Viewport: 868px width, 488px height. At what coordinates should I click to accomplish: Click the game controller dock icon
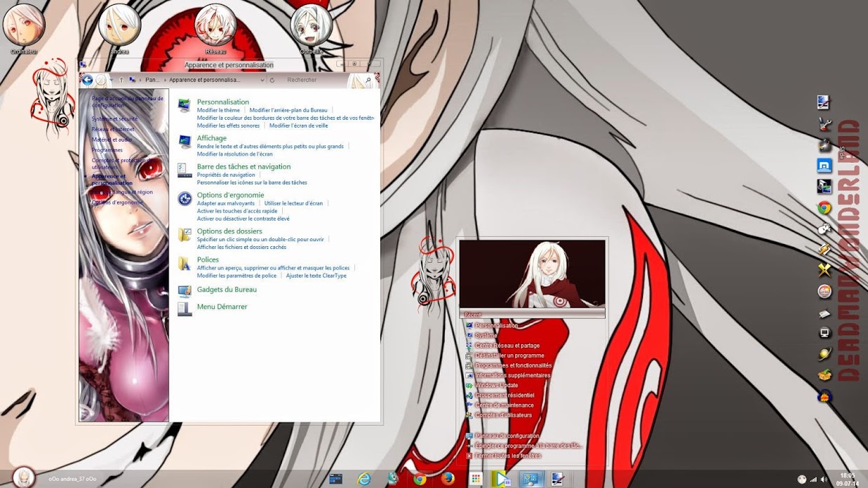click(x=824, y=229)
